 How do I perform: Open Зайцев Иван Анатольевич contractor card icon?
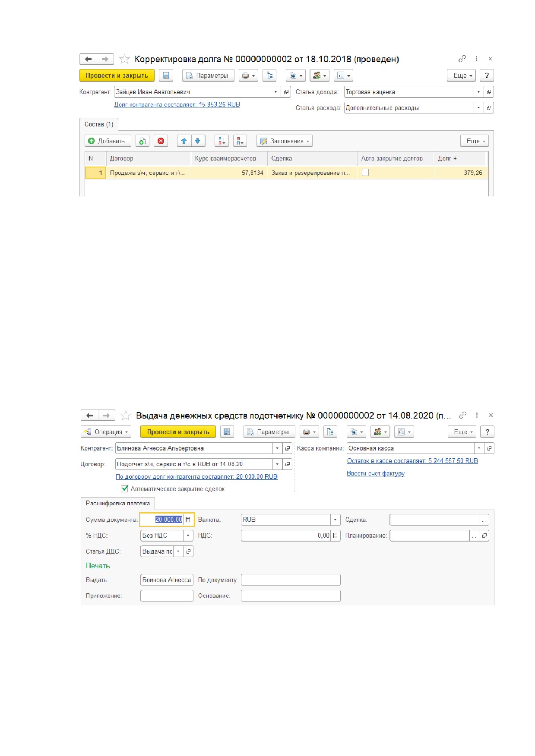click(286, 92)
